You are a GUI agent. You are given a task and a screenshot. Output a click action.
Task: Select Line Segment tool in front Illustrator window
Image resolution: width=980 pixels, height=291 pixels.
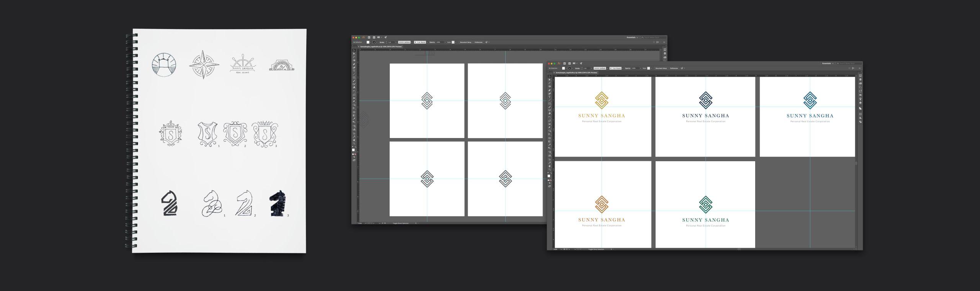pos(550,100)
